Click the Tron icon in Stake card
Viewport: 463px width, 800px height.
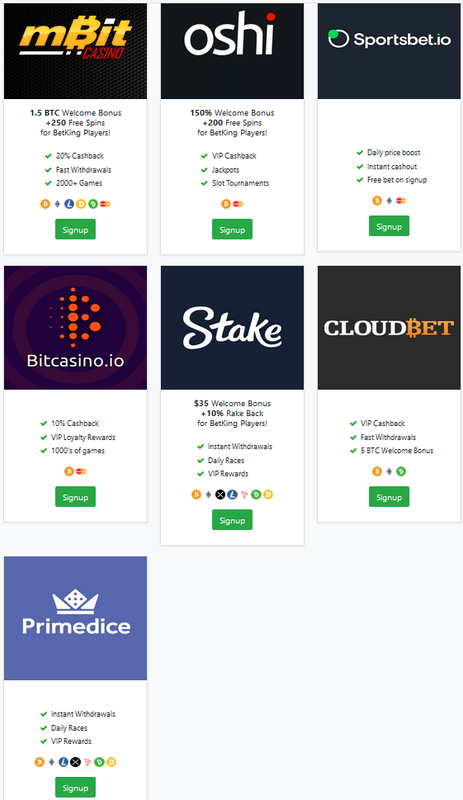click(244, 494)
